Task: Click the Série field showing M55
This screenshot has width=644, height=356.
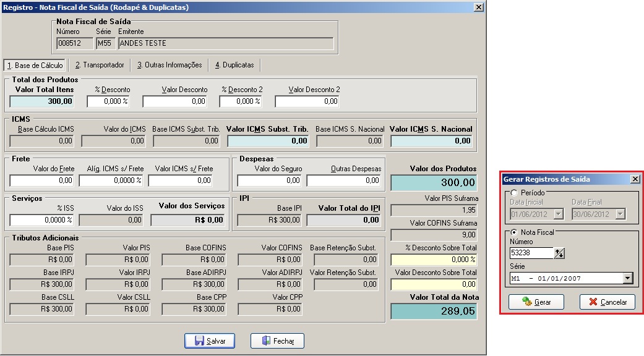Action: pos(106,43)
